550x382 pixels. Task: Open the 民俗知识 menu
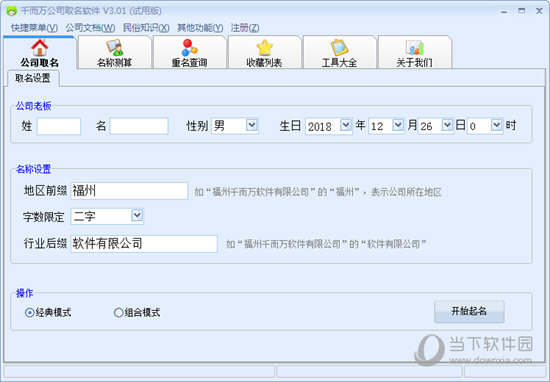coord(146,28)
